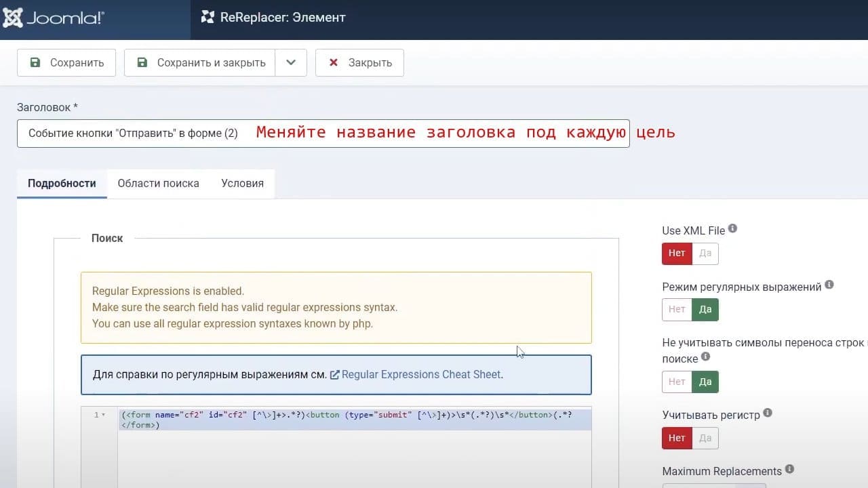The width and height of the screenshot is (868, 488).
Task: Show help for Не учитывать символы переноса
Action: pyautogui.click(x=705, y=357)
